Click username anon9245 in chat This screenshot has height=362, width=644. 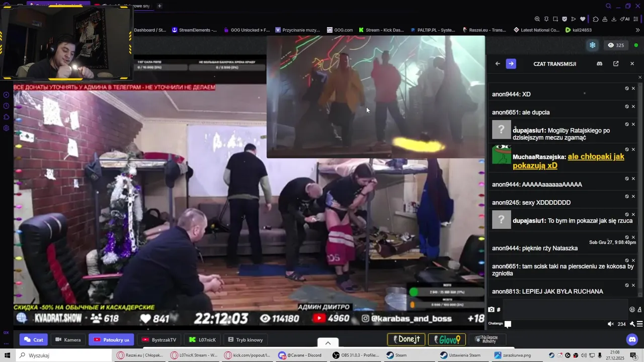pyautogui.click(x=506, y=203)
